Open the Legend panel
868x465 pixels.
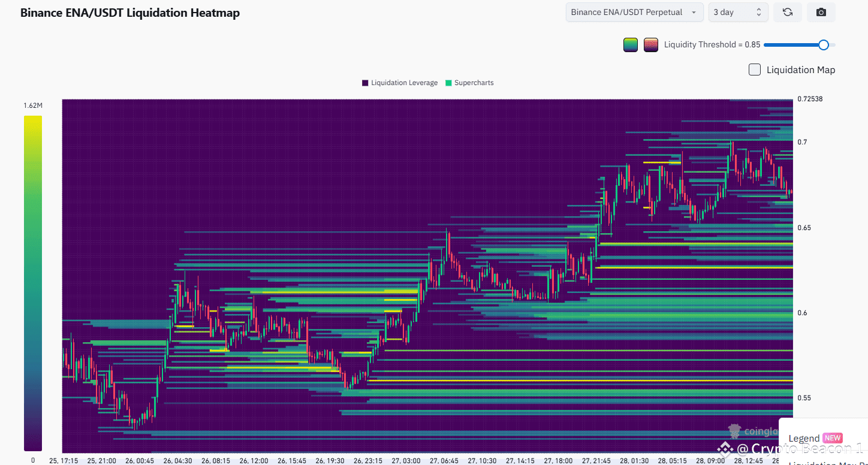tap(804, 438)
